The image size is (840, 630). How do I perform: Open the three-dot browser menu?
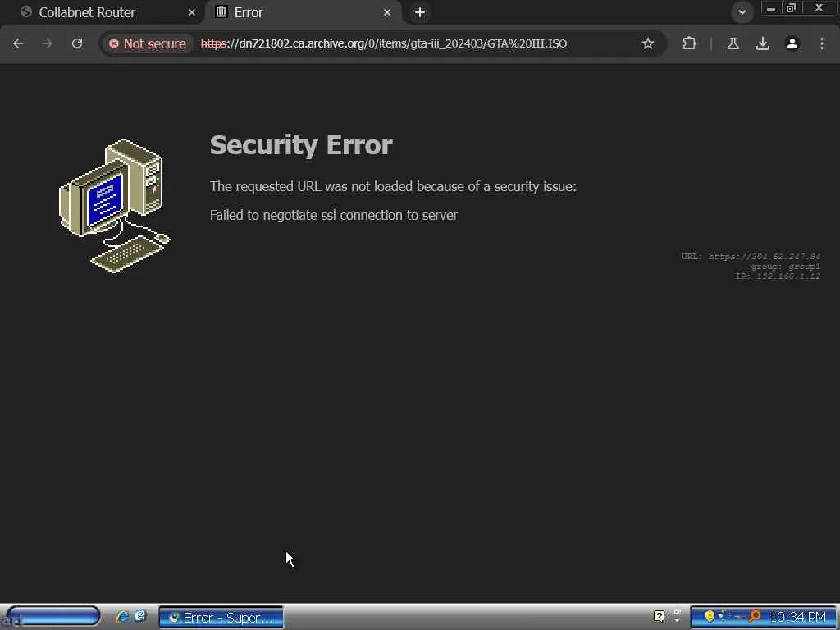tap(822, 43)
